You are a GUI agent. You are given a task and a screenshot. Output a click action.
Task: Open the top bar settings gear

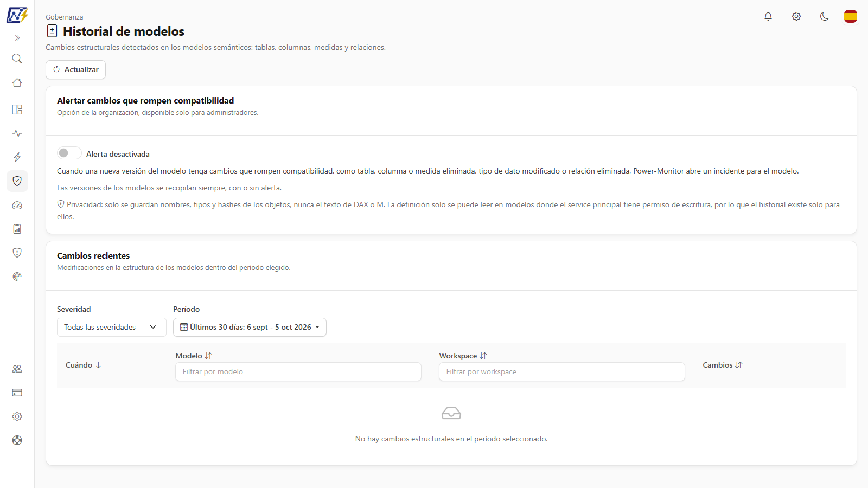click(x=796, y=16)
